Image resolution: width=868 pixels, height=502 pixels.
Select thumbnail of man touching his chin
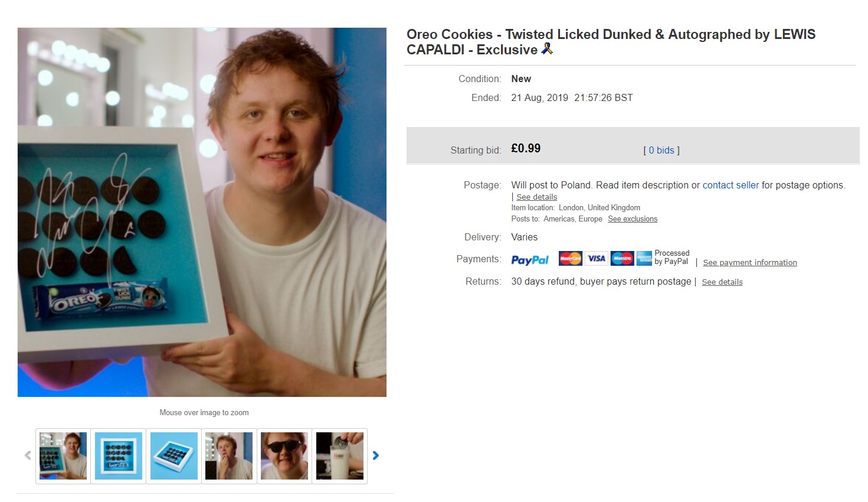coord(229,456)
